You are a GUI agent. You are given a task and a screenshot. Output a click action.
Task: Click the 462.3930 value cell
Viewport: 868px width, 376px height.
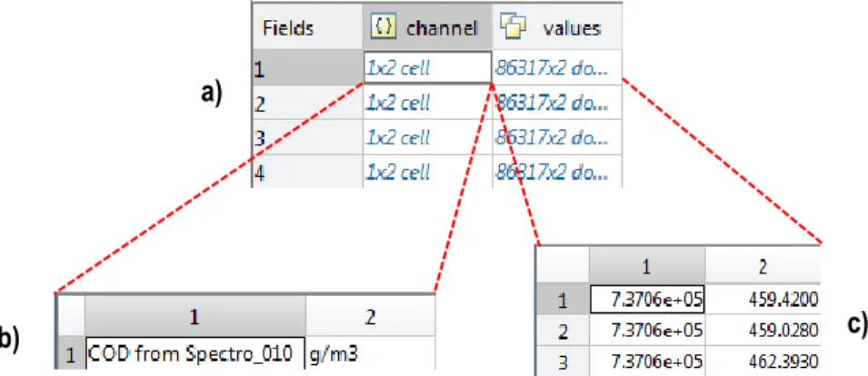pyautogui.click(x=763, y=361)
